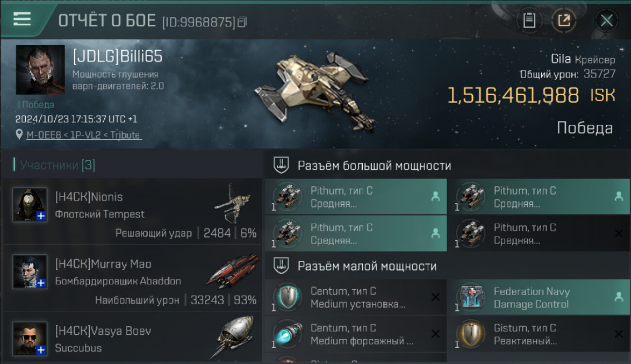Click the low power slot header icon
This screenshot has height=364, width=631.
281,265
